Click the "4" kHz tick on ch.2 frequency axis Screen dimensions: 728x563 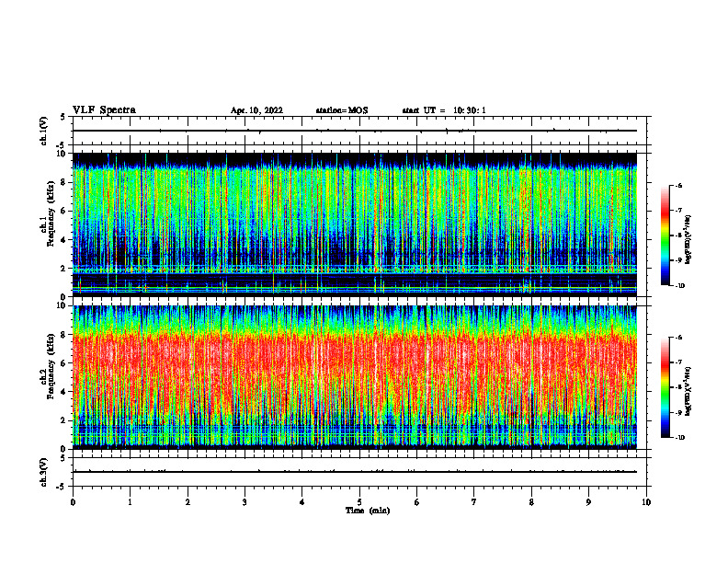point(64,392)
